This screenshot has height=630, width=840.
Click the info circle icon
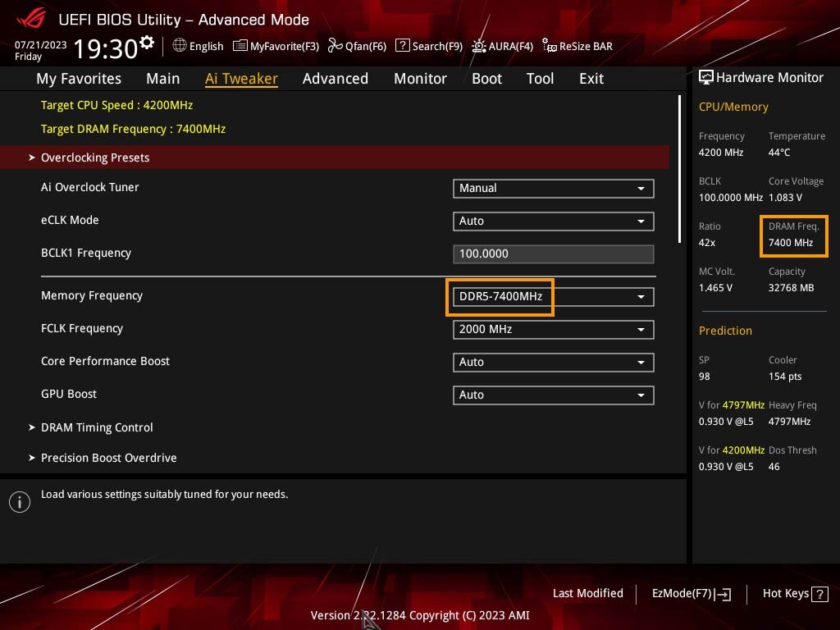pyautogui.click(x=20, y=502)
